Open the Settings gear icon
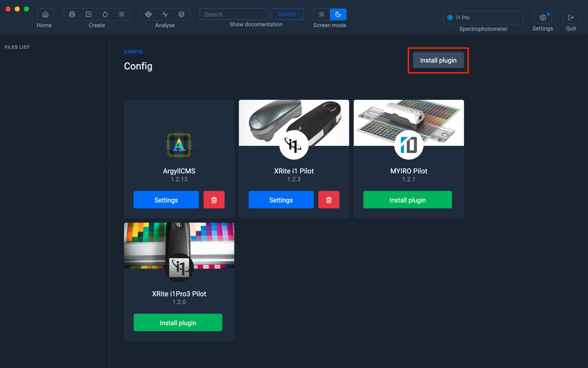The width and height of the screenshot is (588, 368). coord(543,18)
